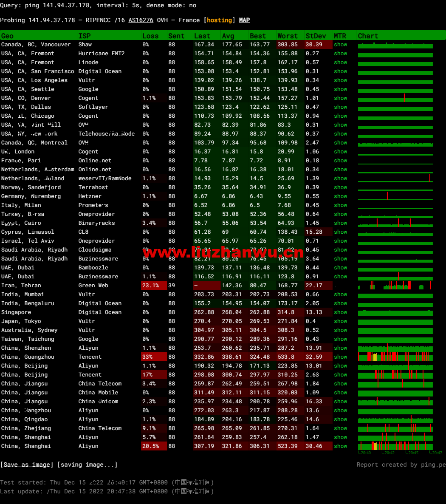Open the MAP link
The height and width of the screenshot is (504, 446).
pyautogui.click(x=244, y=20)
